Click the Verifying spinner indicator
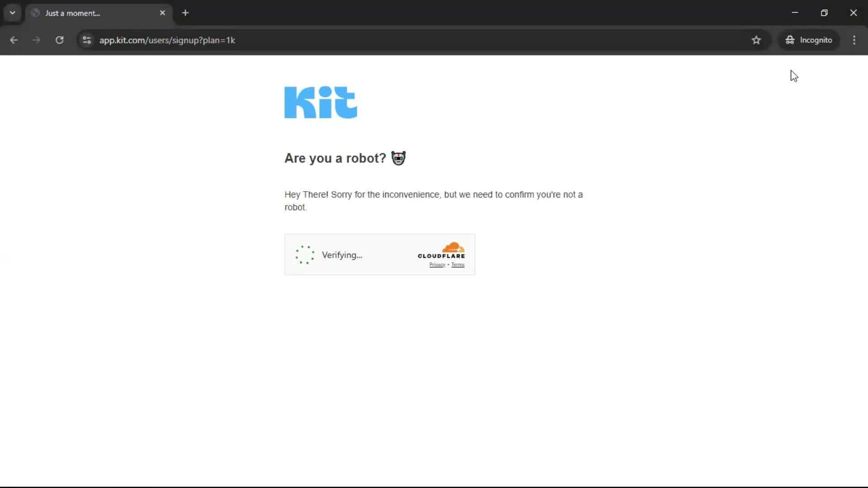The height and width of the screenshot is (488, 868). (305, 254)
